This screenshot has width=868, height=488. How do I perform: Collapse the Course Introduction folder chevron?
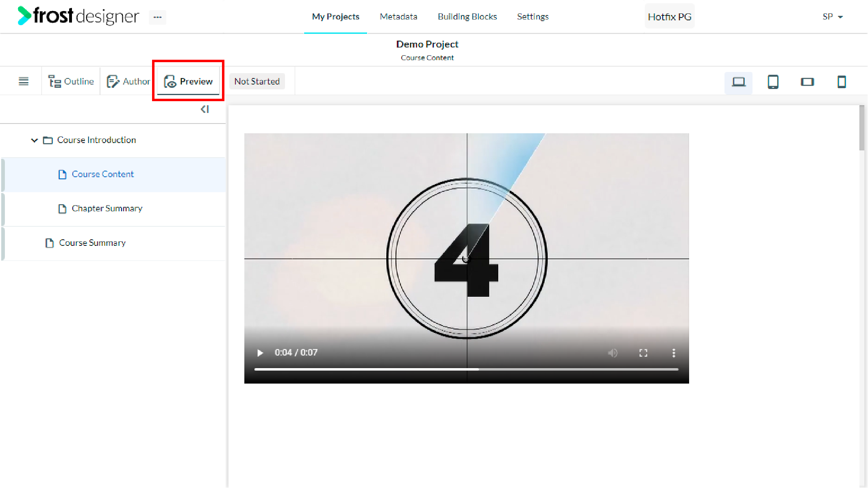pyautogui.click(x=35, y=140)
